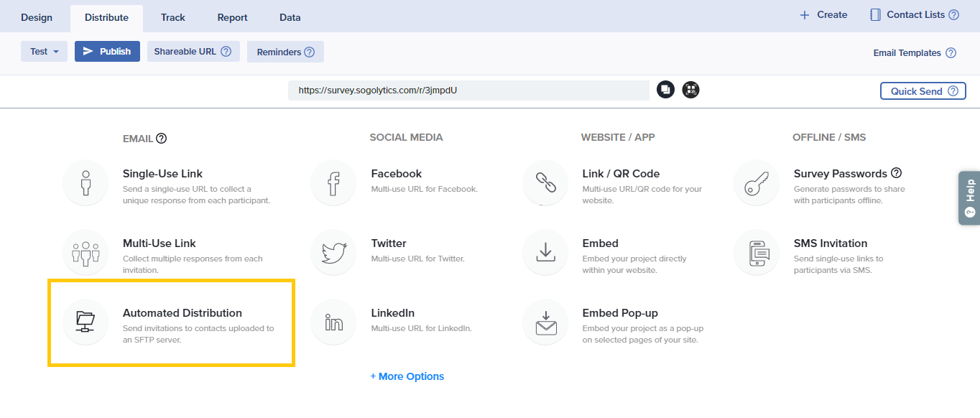The height and width of the screenshot is (418, 980).
Task: Switch to the Design tab
Action: coord(37,17)
